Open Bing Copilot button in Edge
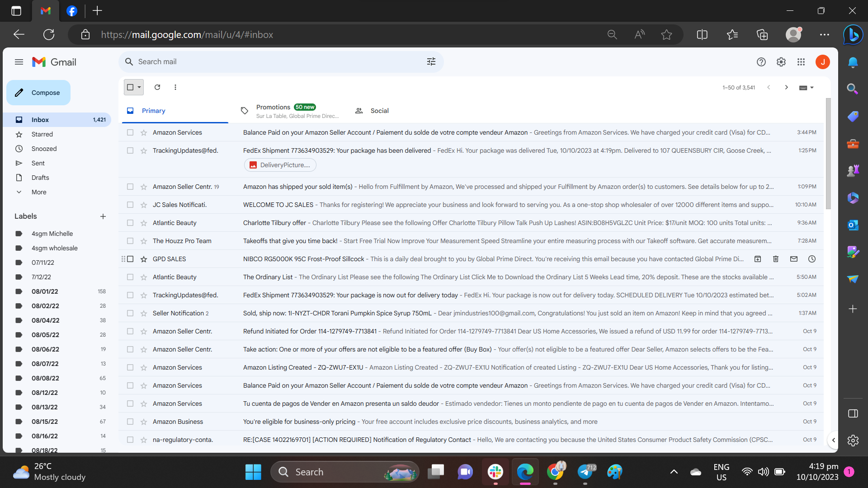This screenshot has width=868, height=488. (853, 34)
